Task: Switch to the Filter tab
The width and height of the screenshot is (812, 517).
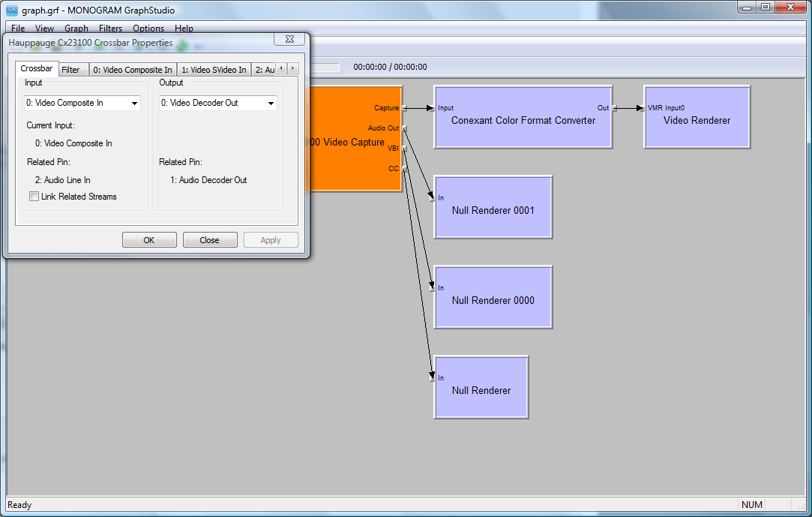Action: click(71, 70)
